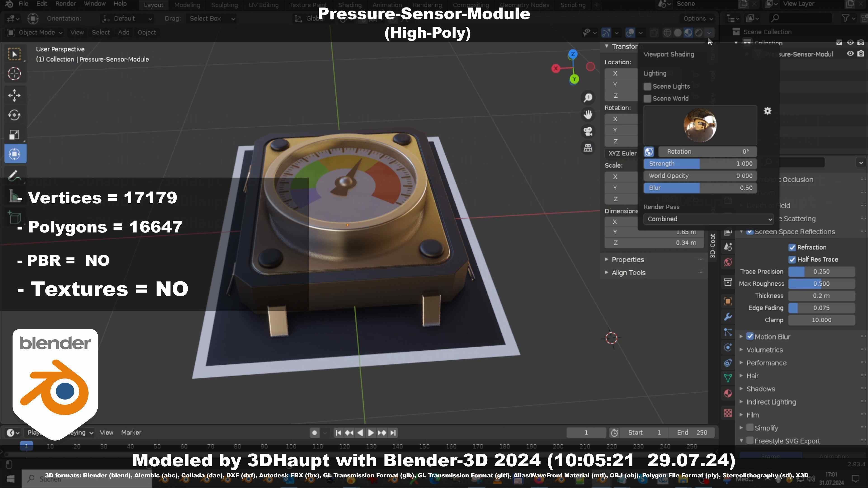Click the End frame 250 field
Image resolution: width=868 pixels, height=488 pixels.
[692, 433]
